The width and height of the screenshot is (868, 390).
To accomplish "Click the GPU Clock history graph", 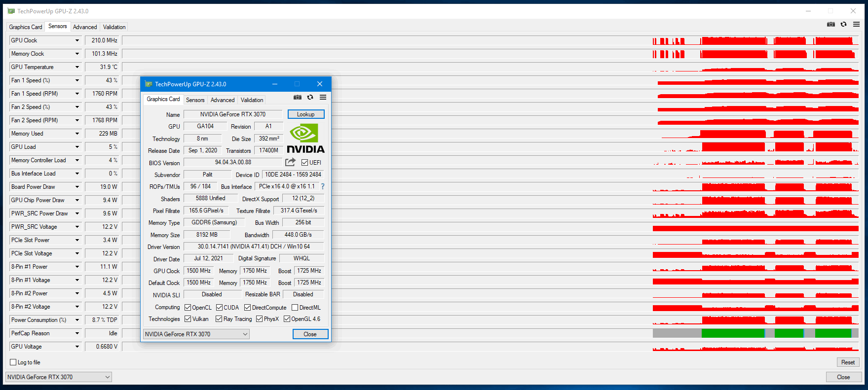I will point(491,40).
